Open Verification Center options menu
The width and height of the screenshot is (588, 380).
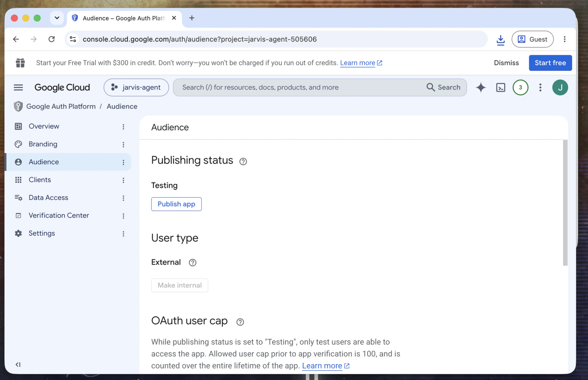point(123,216)
